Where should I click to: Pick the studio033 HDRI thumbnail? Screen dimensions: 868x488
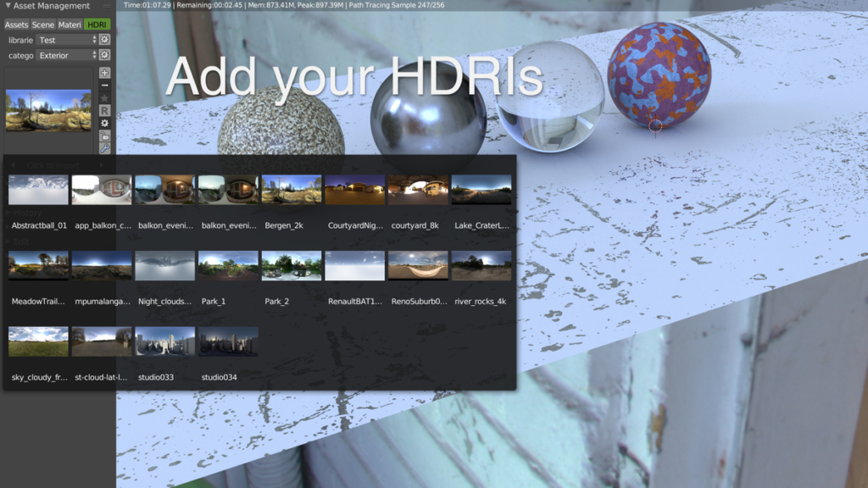[x=165, y=342]
